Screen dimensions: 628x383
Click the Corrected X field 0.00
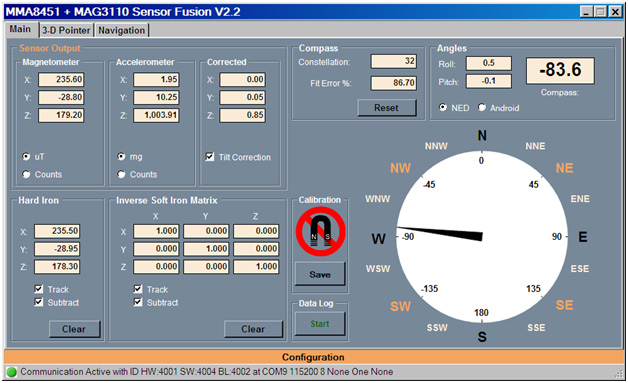(x=243, y=80)
